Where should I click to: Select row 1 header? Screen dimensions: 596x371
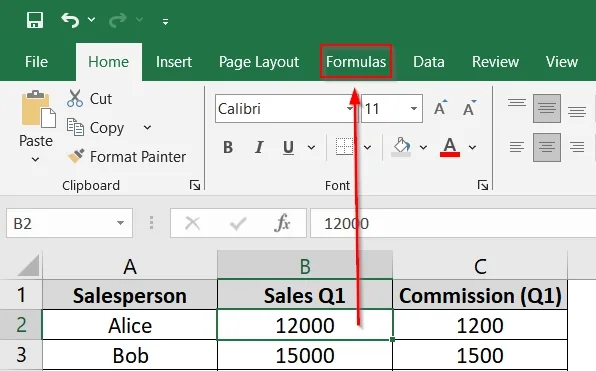tap(21, 295)
